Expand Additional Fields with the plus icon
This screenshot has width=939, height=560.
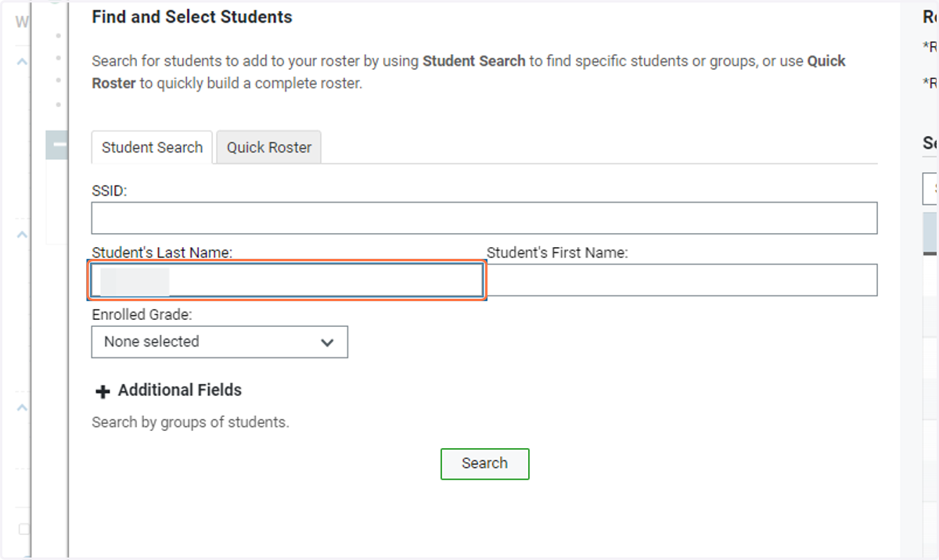[102, 390]
